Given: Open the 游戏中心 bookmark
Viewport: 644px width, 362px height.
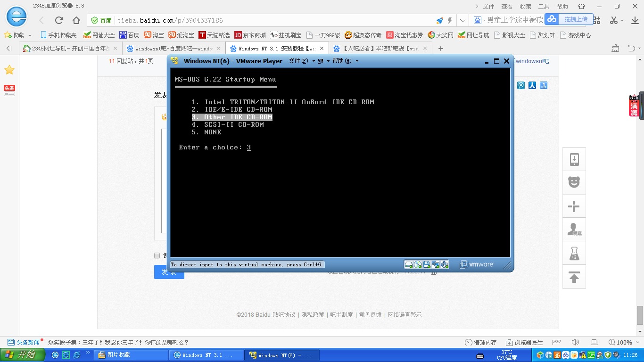Looking at the screenshot, I should 575,35.
